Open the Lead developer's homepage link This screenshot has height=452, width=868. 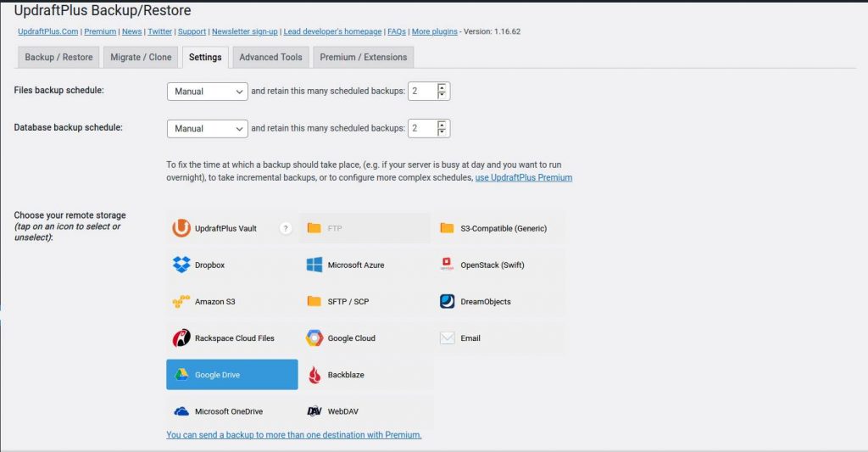point(332,31)
